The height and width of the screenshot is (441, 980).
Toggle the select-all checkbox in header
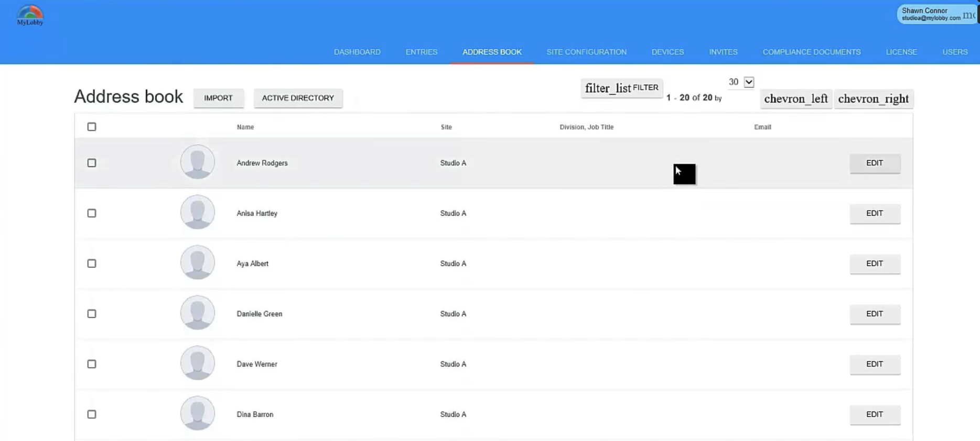click(92, 127)
